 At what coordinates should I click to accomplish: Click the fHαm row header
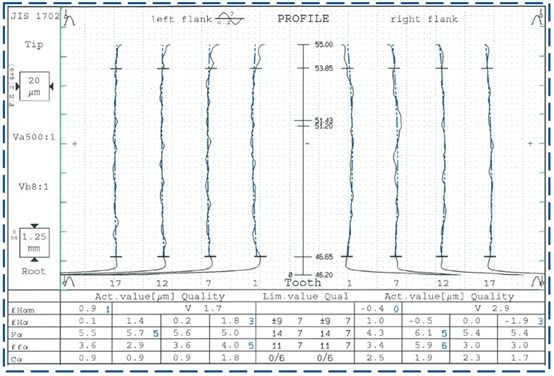[x=23, y=310]
